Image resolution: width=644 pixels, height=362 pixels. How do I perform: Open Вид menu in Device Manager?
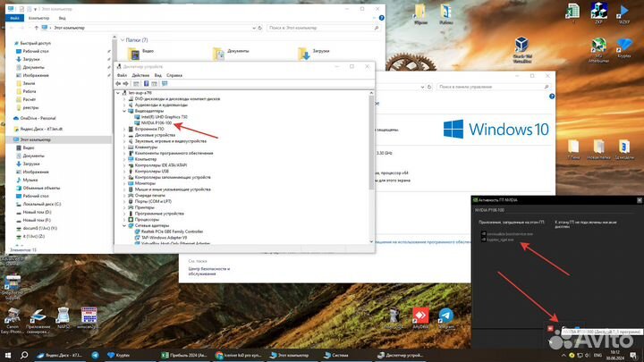pyautogui.click(x=158, y=75)
